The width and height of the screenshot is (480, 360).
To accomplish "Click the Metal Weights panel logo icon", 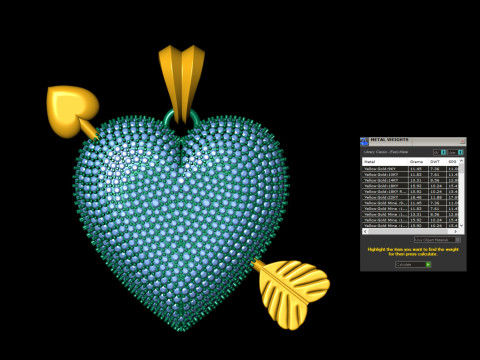I will (x=364, y=141).
